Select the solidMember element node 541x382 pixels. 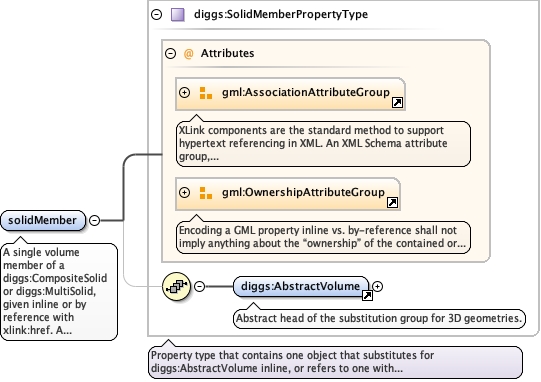click(x=43, y=221)
